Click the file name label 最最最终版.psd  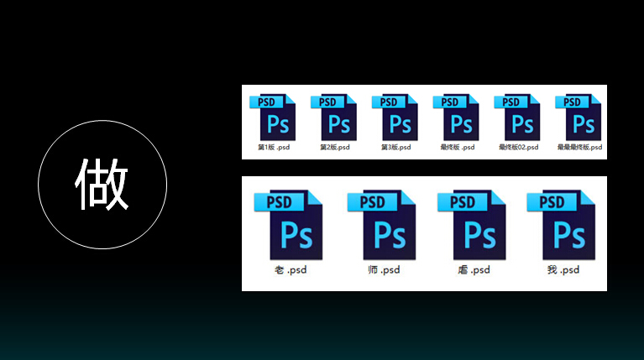(579, 147)
